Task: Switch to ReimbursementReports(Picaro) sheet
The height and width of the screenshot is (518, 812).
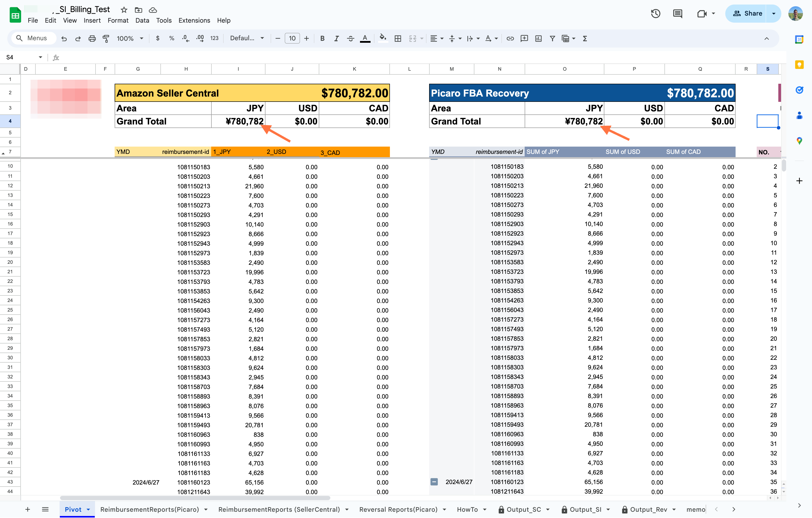Action: [x=150, y=509]
